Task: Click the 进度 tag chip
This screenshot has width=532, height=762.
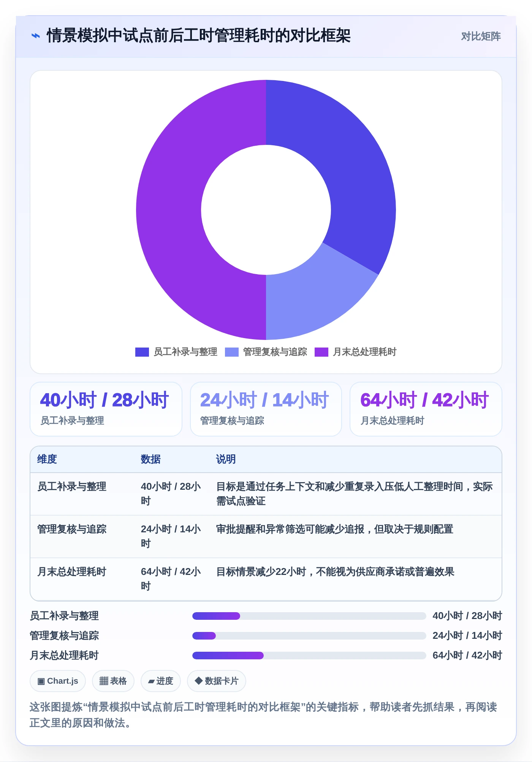Action: [161, 681]
